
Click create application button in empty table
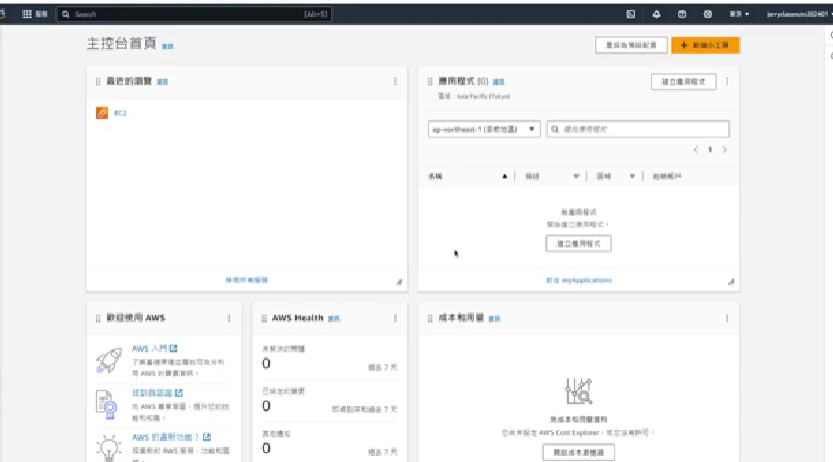click(x=579, y=244)
